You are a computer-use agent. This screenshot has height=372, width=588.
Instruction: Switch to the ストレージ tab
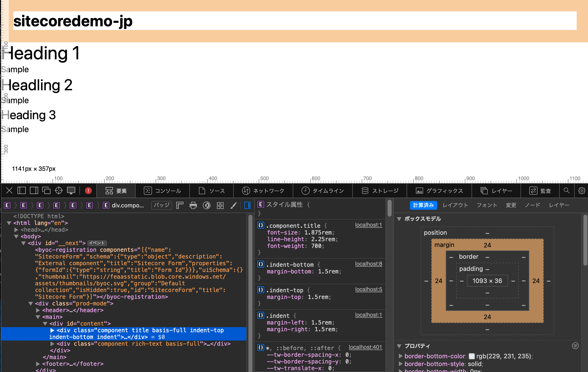click(x=380, y=191)
